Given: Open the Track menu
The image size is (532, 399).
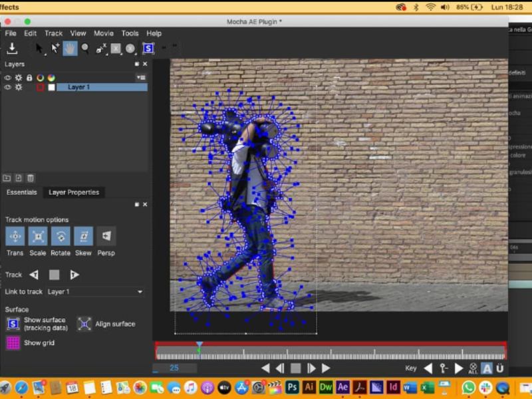Looking at the screenshot, I should [x=53, y=33].
